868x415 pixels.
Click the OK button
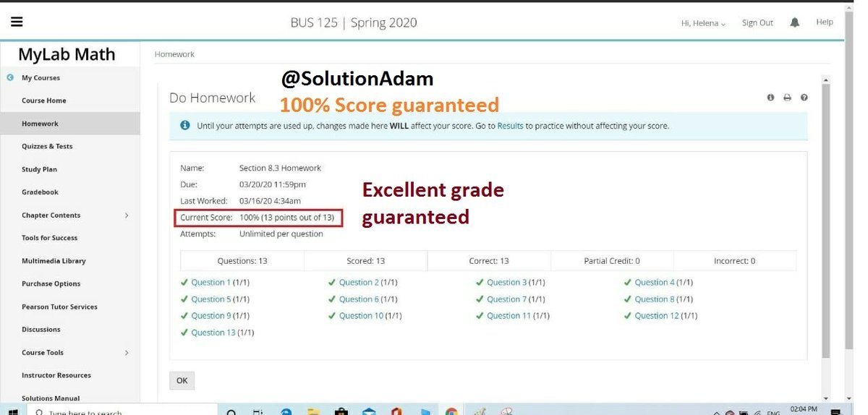tap(182, 380)
